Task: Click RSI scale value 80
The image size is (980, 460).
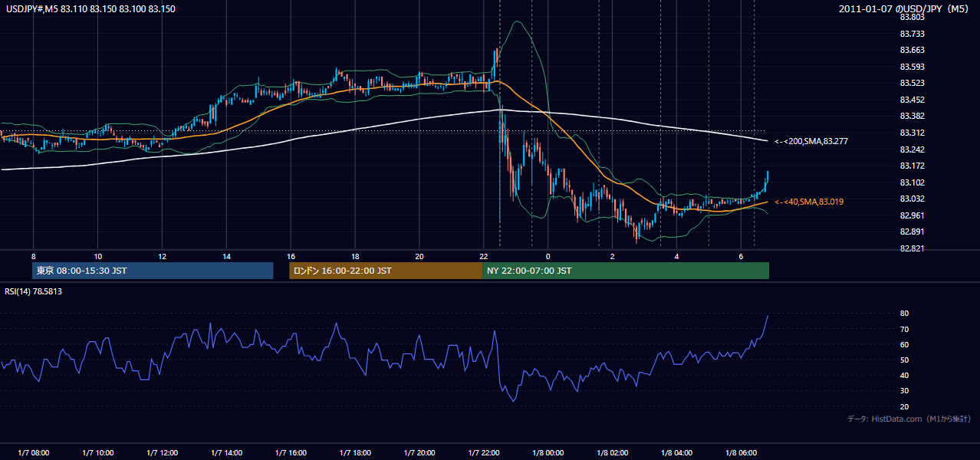Action: (905, 314)
